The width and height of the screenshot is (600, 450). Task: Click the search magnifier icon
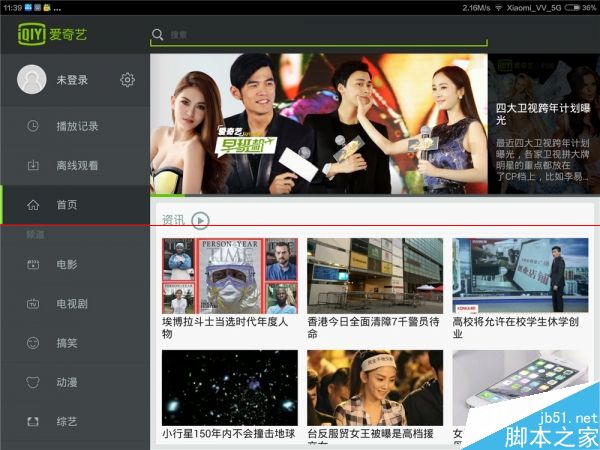(x=157, y=34)
